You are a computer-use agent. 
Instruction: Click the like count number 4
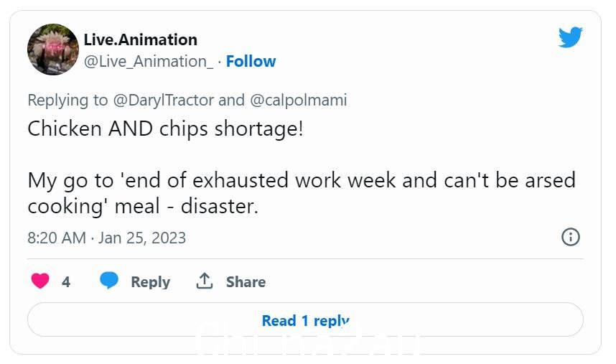pyautogui.click(x=66, y=281)
